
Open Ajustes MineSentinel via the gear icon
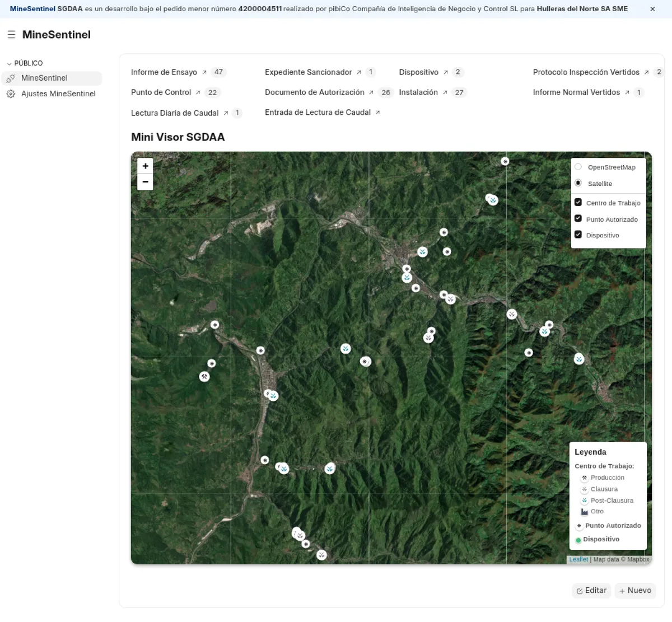pyautogui.click(x=11, y=93)
